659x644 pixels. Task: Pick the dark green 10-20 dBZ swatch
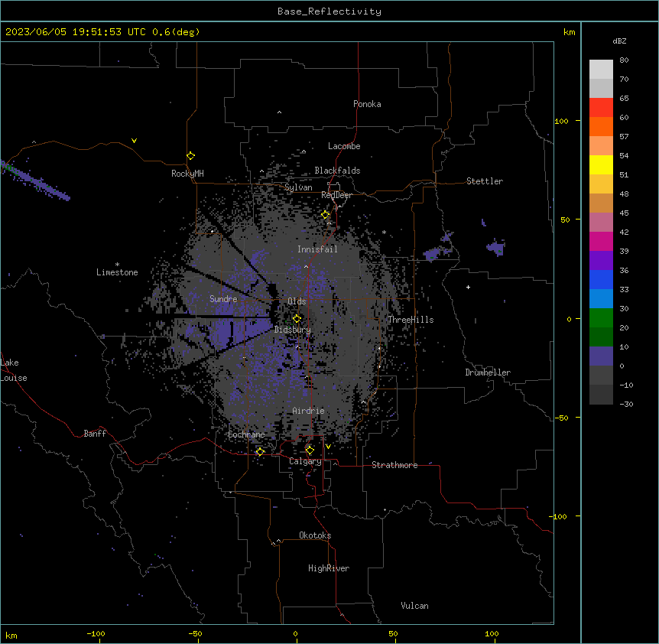[601, 337]
